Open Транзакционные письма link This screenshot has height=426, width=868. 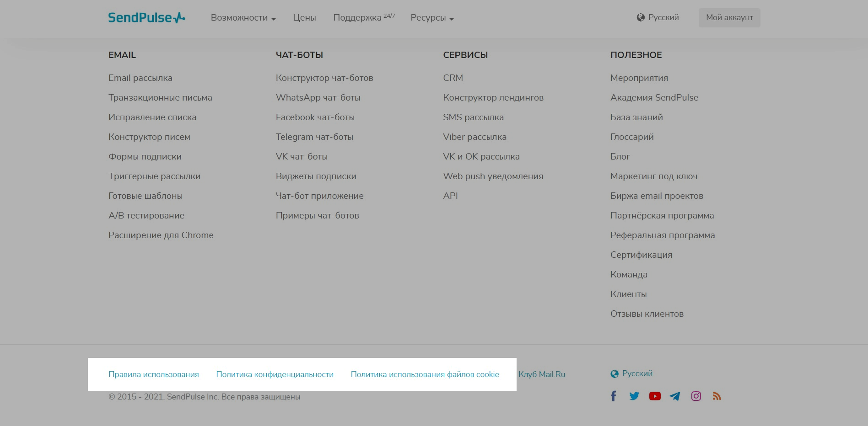[x=160, y=98]
